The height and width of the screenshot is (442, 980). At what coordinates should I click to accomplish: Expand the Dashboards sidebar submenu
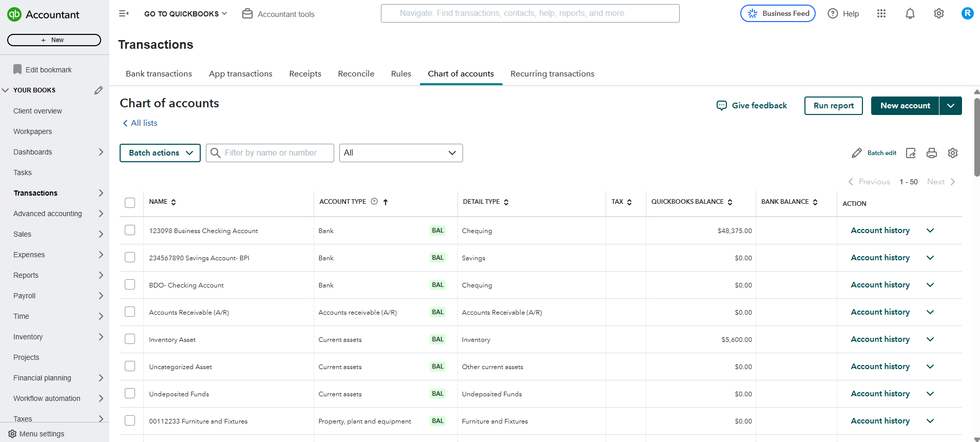(x=101, y=152)
